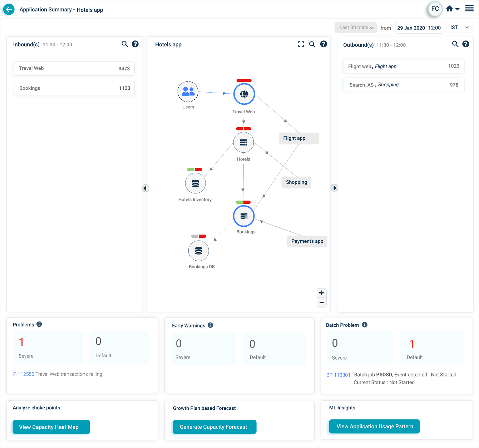The height and width of the screenshot is (448, 479).
Task: Open the hamburger menu
Action: (x=469, y=9)
